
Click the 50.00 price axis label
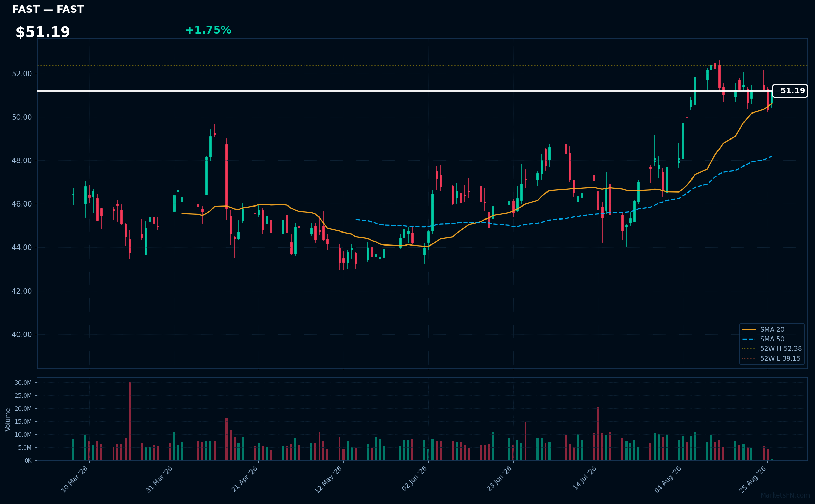tap(22, 117)
